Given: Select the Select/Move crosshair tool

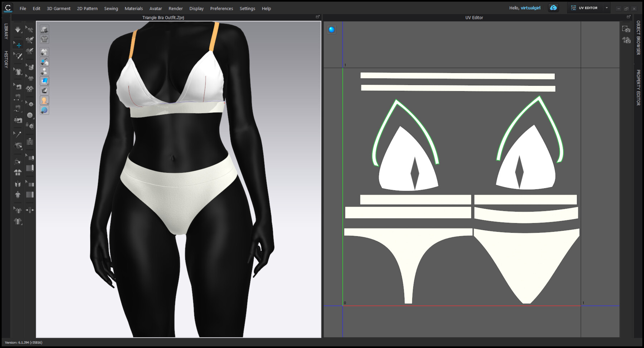Looking at the screenshot, I should (18, 45).
